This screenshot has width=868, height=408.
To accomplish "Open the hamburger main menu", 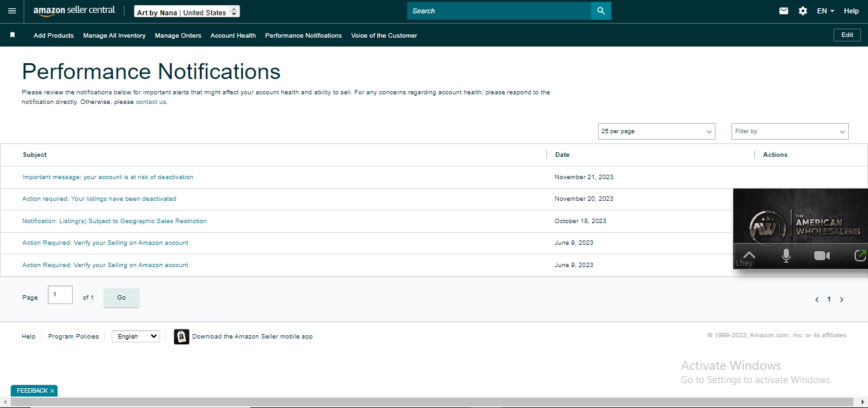I will click(x=11, y=11).
